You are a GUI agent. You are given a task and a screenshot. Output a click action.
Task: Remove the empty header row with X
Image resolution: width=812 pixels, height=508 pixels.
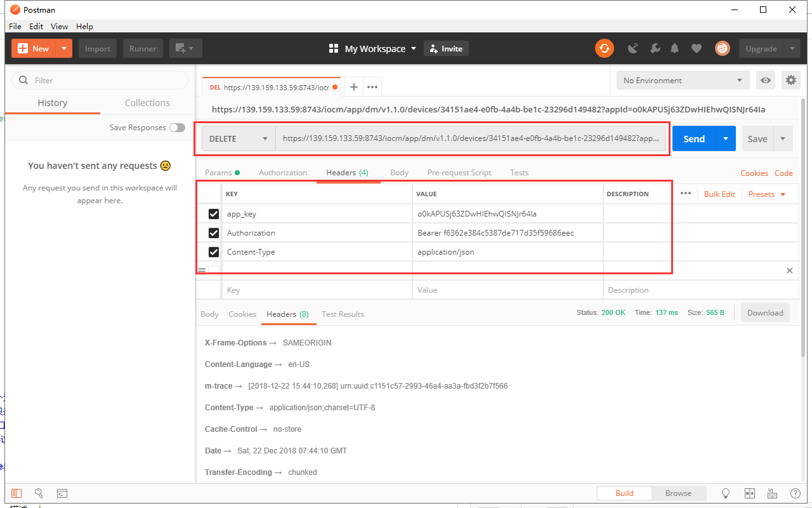[x=790, y=271]
